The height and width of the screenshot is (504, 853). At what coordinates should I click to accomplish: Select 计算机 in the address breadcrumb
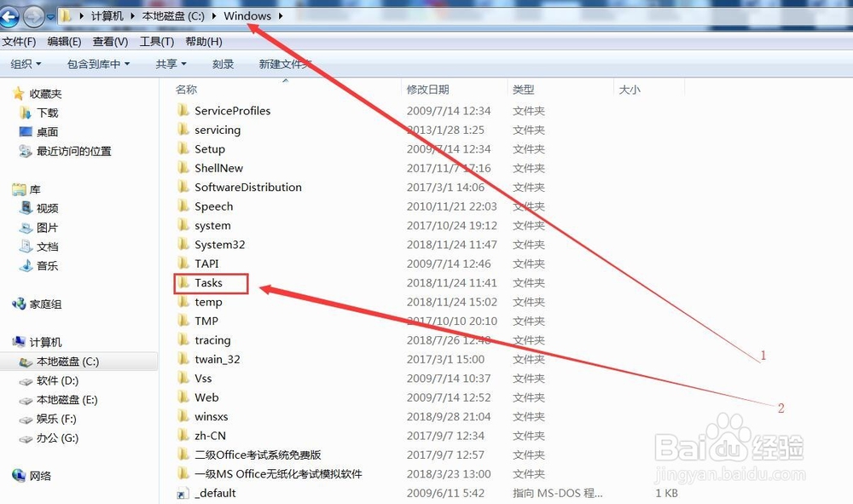(x=107, y=15)
